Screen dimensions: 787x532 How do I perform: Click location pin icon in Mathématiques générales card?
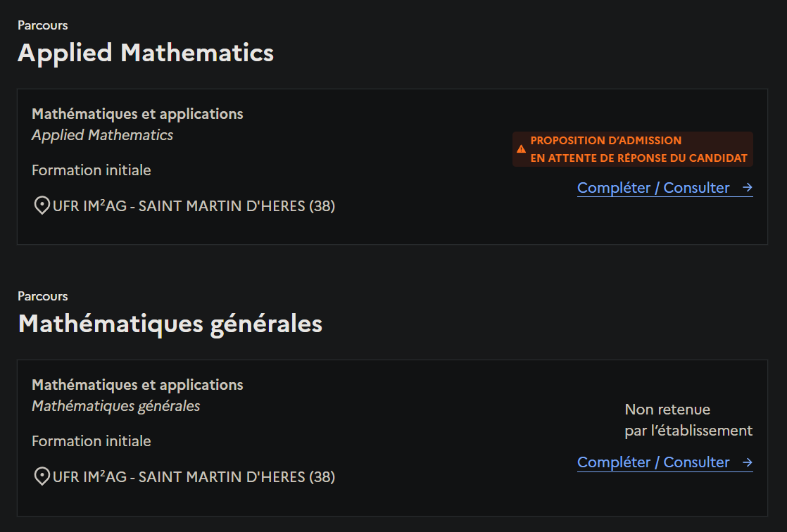pos(42,477)
